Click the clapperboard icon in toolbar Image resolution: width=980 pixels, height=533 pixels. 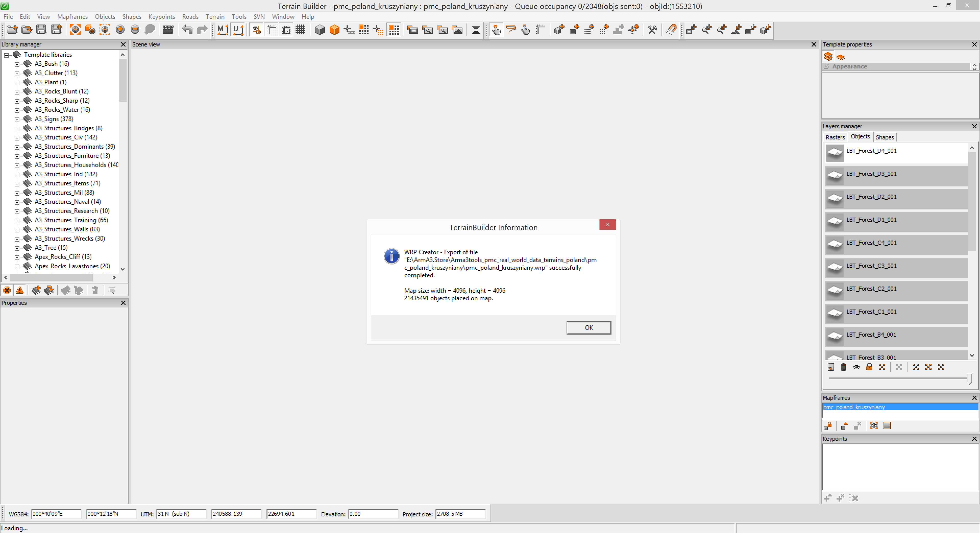(x=168, y=30)
